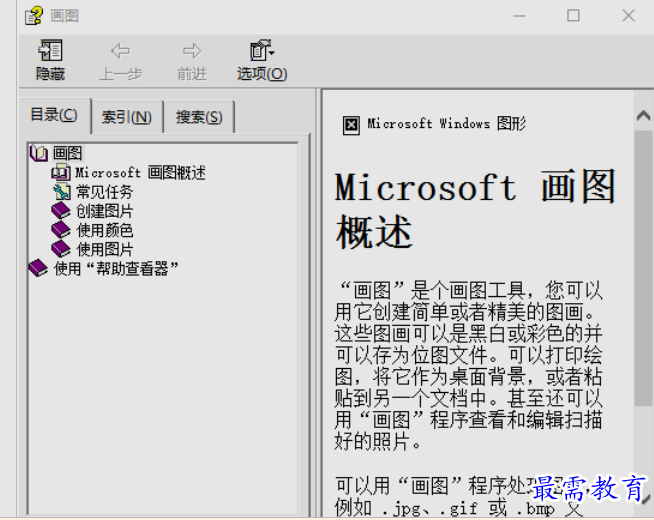
Task: Switch to the 目录(C) tab
Action: (54, 115)
